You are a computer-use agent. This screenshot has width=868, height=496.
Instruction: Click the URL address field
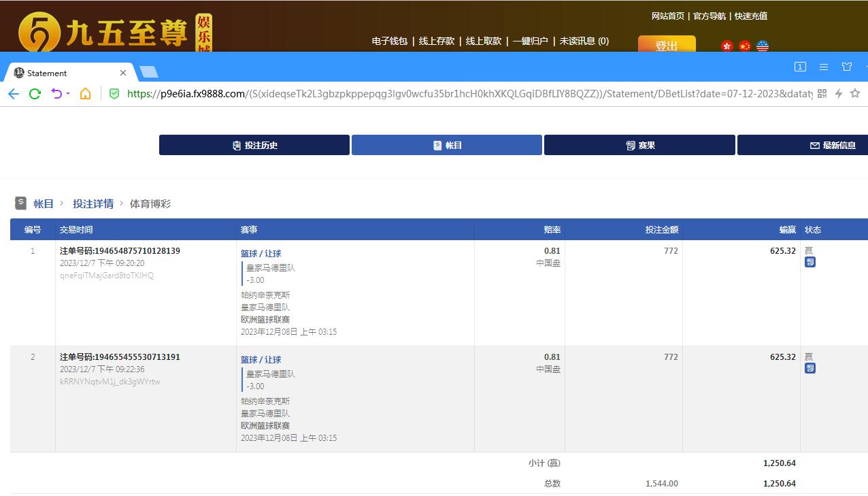pyautogui.click(x=469, y=94)
